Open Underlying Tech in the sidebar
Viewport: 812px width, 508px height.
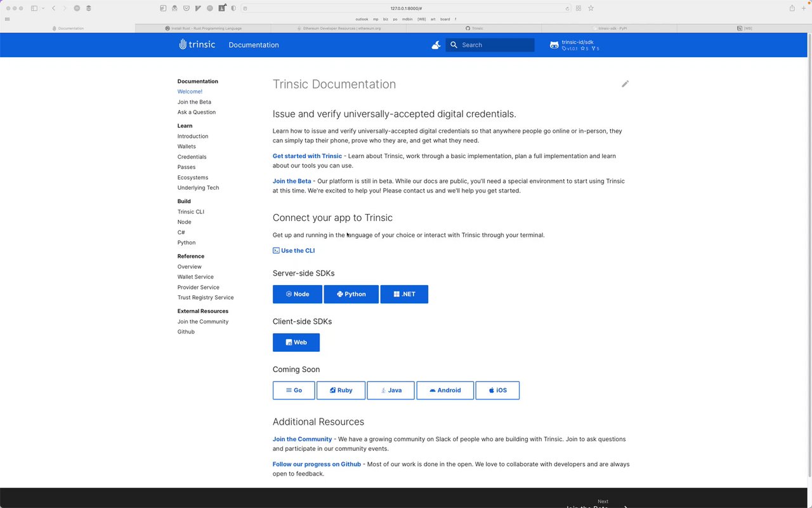(199, 187)
